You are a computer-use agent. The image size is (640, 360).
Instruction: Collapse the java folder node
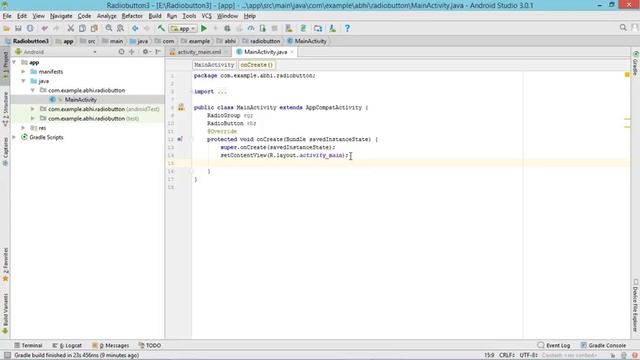24,81
